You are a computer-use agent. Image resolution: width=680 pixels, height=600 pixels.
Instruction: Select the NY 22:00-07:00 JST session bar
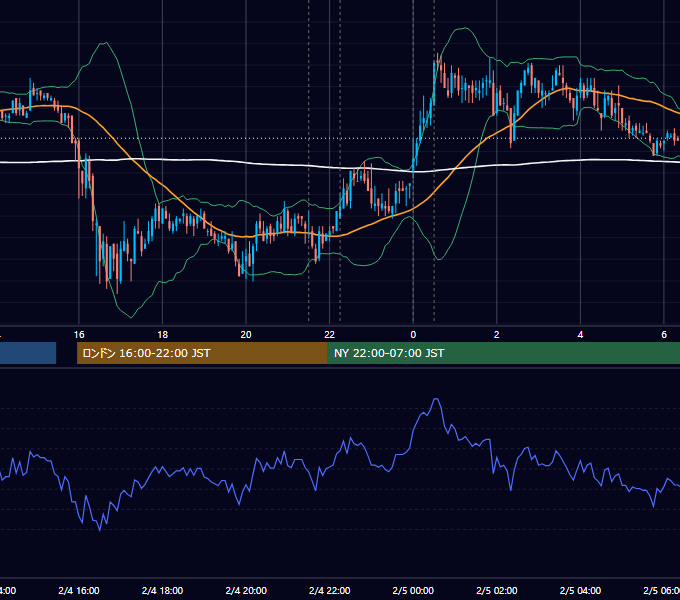pyautogui.click(x=503, y=353)
